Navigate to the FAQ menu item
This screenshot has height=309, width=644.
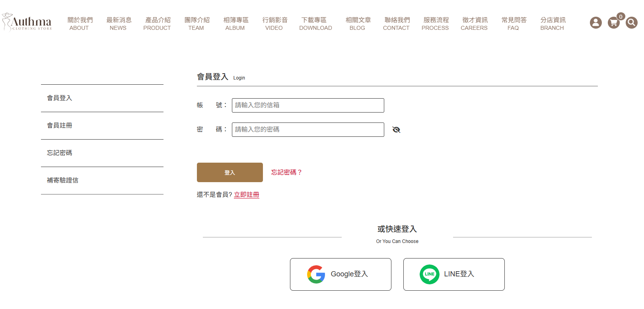coord(513,24)
